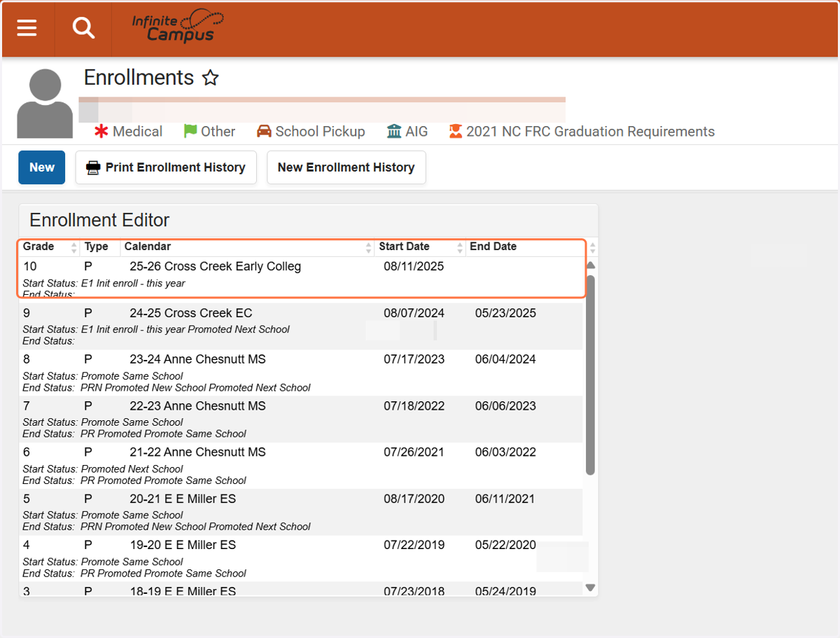Click grade 9 cell
Image resolution: width=840 pixels, height=638 pixels.
[27, 313]
